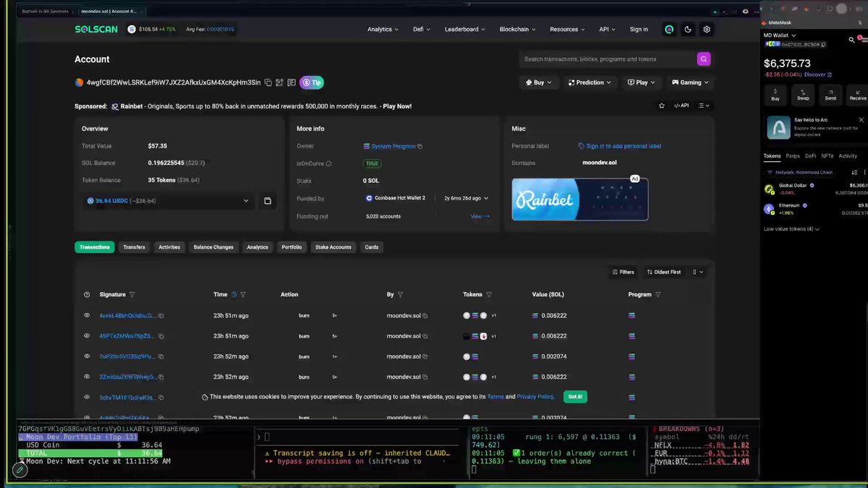Copy the MetaMask address 0xC71CC...BC5C6
This screenshot has height=488, width=868.
[x=824, y=44]
